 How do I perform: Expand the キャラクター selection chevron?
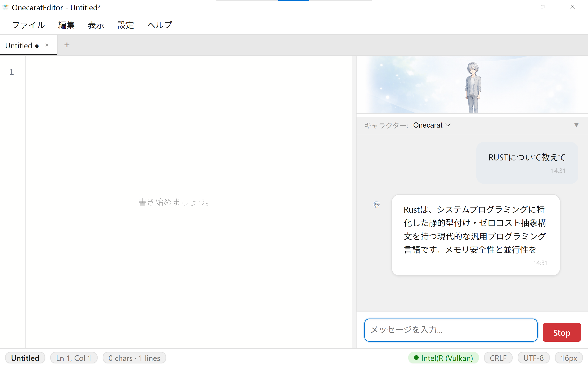(x=448, y=125)
